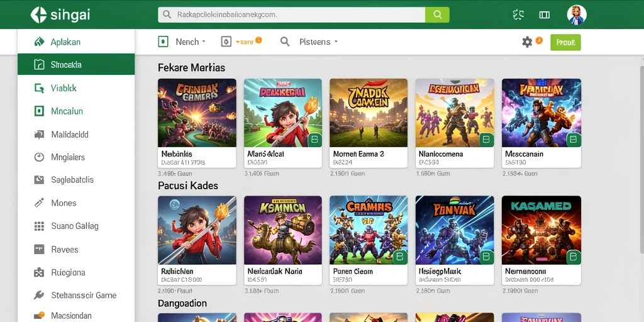Select the Mones pencil icon
This screenshot has height=322, width=644.
point(39,203)
